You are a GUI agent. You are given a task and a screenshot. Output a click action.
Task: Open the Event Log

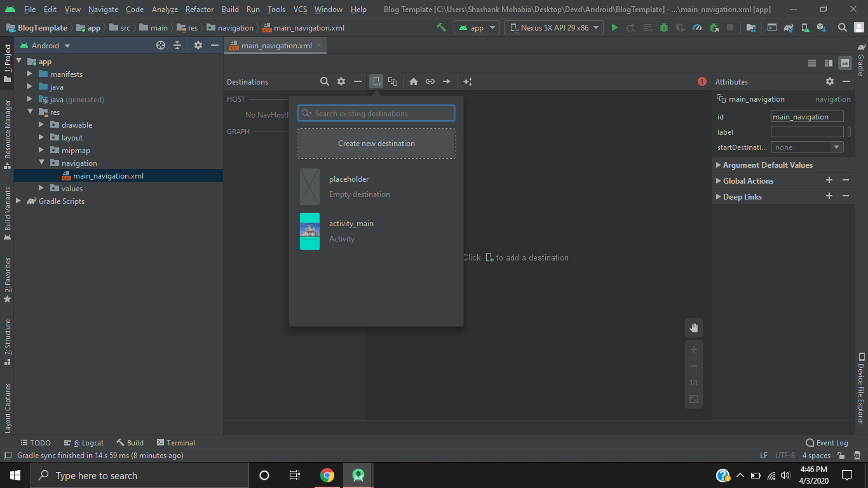point(827,442)
